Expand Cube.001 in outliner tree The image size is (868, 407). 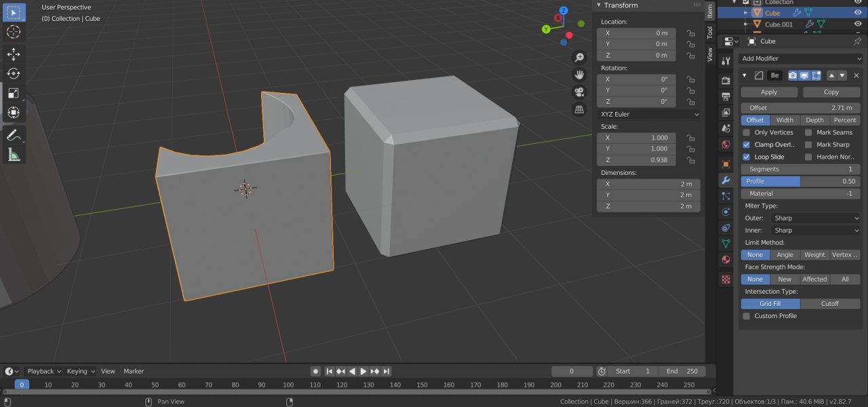[746, 24]
